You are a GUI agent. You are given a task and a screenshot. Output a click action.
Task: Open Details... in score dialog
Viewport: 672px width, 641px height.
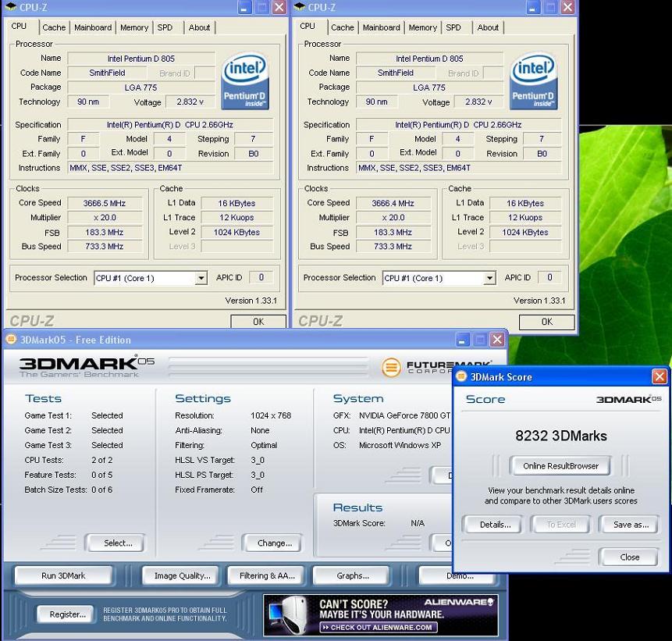(x=492, y=525)
